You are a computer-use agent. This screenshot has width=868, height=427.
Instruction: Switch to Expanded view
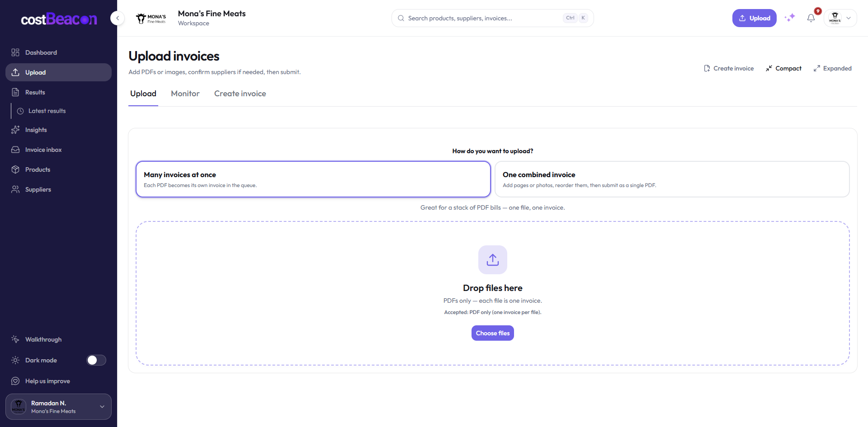coord(832,68)
